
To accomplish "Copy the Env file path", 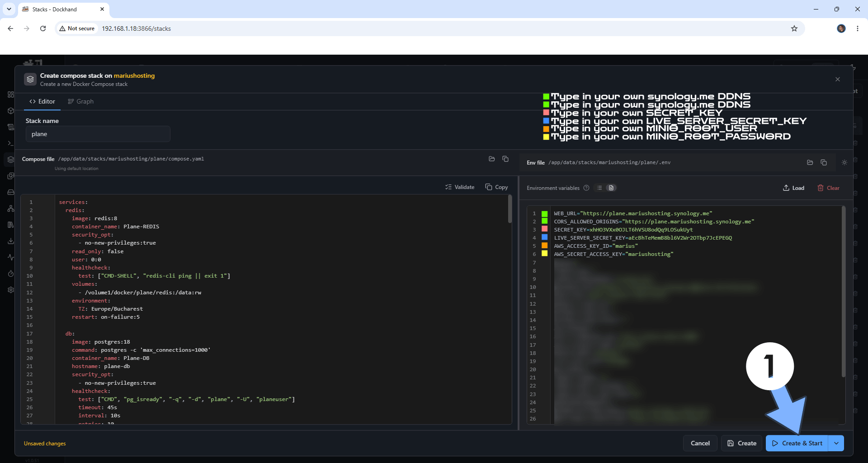I will pyautogui.click(x=824, y=162).
